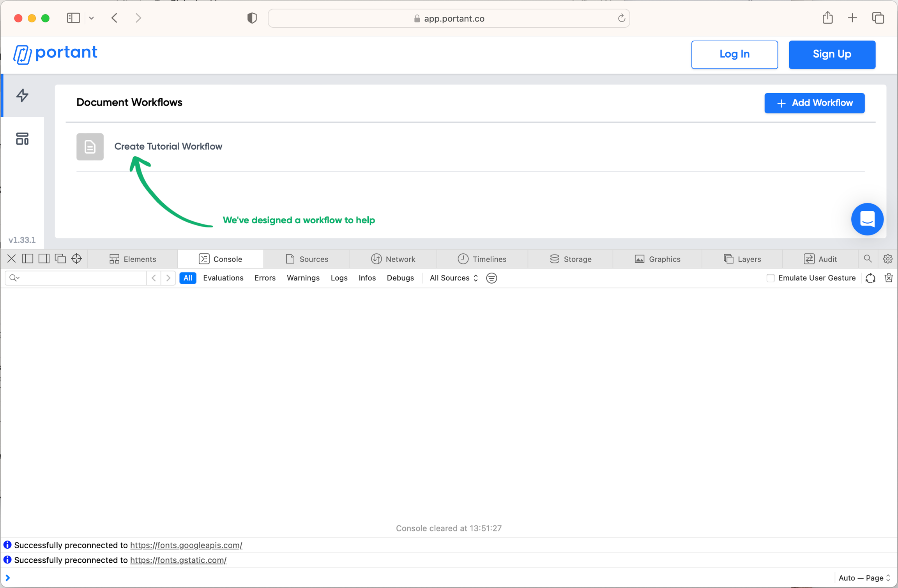898x588 pixels.
Task: Open the fonts.googleapis.com link
Action: 186,545
